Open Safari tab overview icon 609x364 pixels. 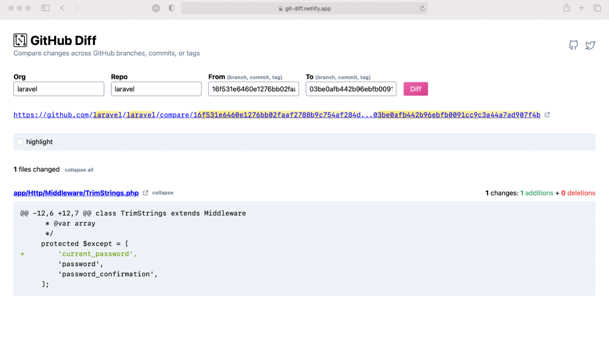click(x=597, y=8)
